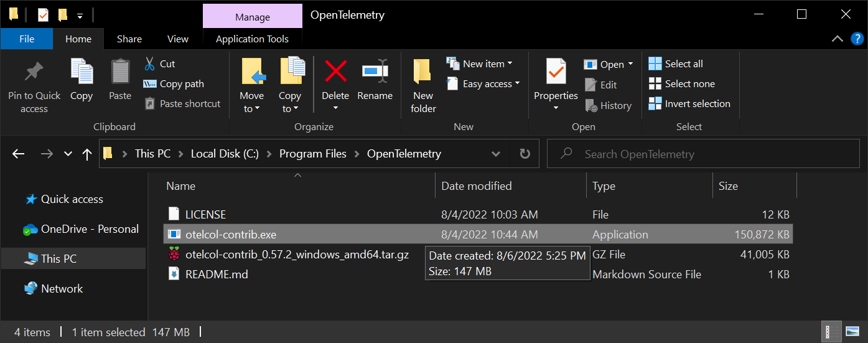Click Select all in ribbon
The width and height of the screenshot is (868, 343).
click(x=676, y=63)
